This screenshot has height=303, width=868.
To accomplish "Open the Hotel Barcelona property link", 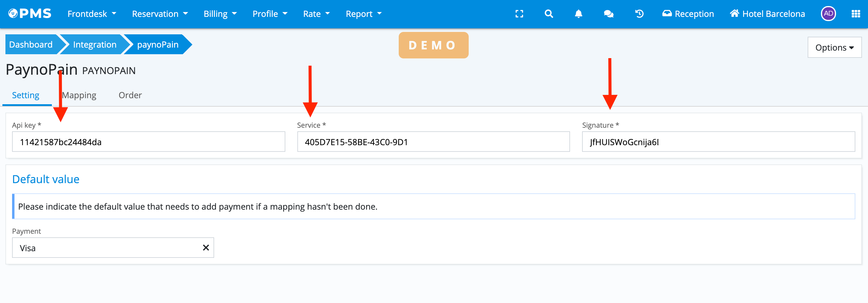I will tap(767, 14).
